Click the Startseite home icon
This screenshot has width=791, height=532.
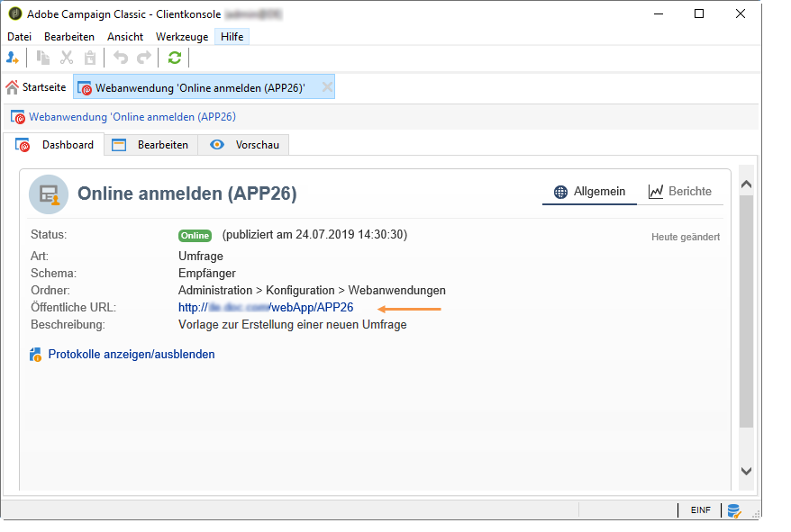(12, 87)
